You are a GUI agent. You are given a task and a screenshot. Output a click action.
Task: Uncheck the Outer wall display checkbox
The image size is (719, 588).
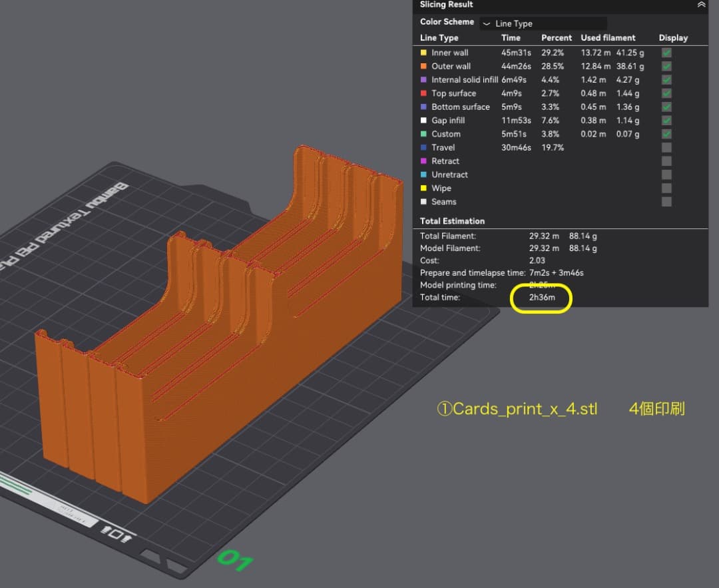pos(666,66)
